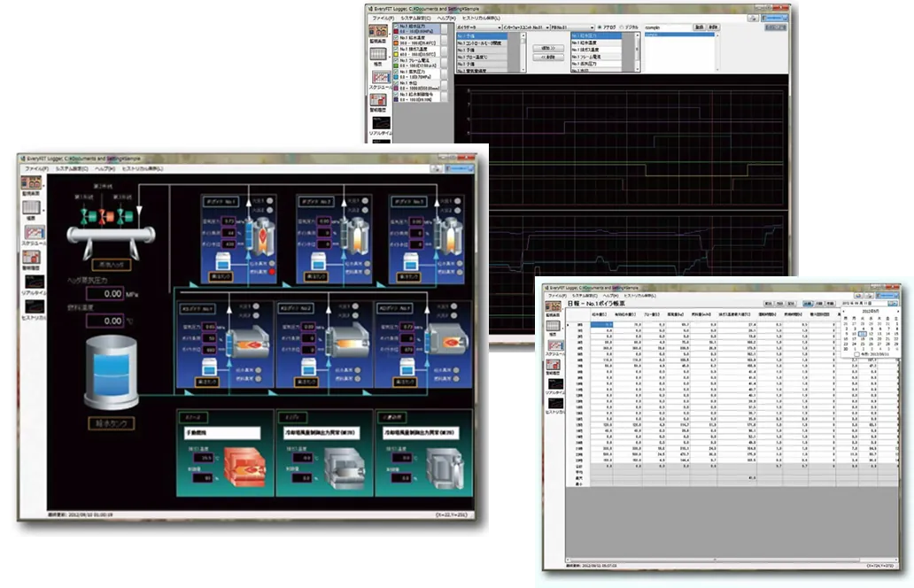Toggle No.1 蒸気圧力 checkbox in trend window
Image resolution: width=914 pixels, height=588 pixels.
(396, 72)
